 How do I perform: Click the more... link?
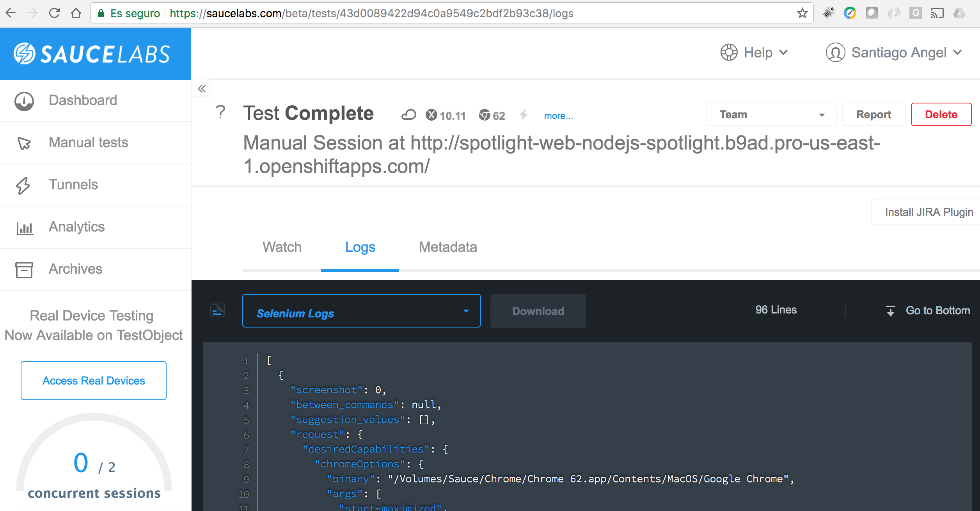tap(559, 116)
